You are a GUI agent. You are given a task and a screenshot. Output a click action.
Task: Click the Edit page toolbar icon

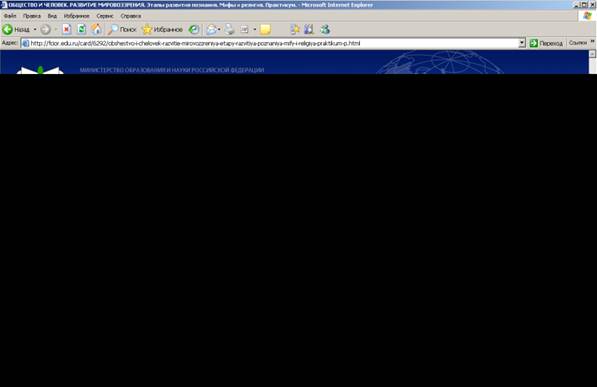[x=244, y=29]
